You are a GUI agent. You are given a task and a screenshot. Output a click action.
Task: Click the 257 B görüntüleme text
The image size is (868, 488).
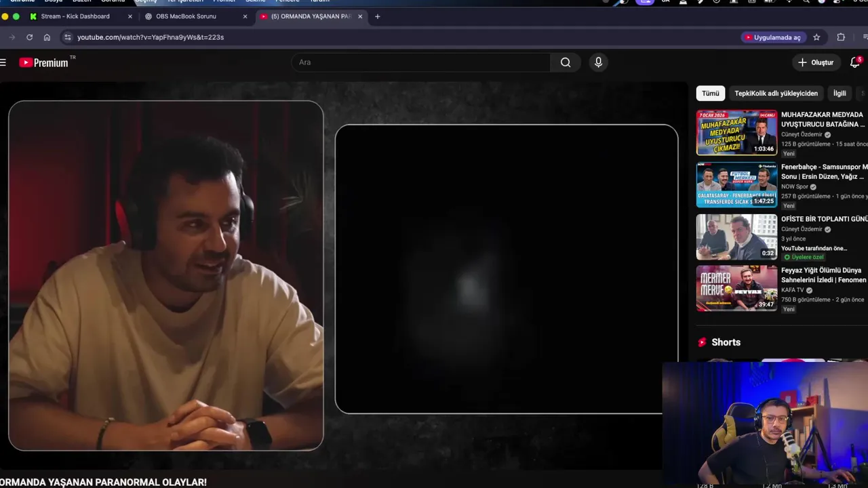[x=806, y=196]
